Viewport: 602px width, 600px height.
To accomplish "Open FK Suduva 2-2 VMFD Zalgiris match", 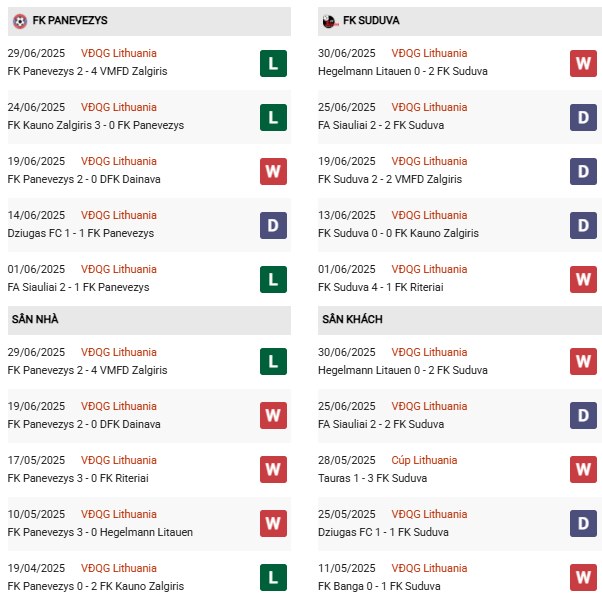I will click(x=396, y=179).
